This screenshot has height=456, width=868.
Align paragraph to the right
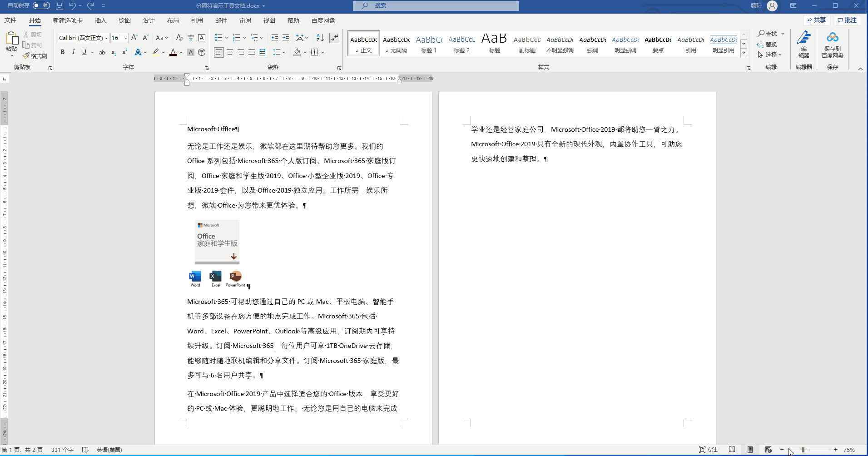coord(241,52)
